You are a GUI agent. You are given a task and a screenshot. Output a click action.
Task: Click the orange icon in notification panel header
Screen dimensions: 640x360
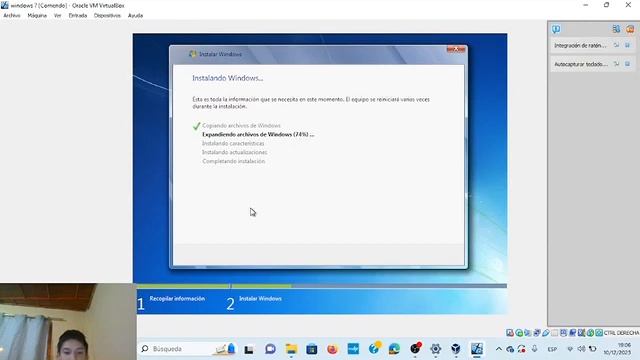630,29
